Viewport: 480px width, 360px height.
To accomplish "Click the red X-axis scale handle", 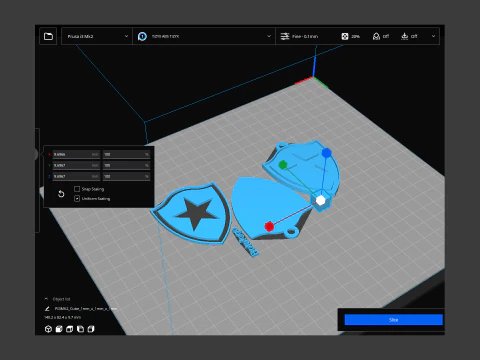I will pyautogui.click(x=269, y=227).
